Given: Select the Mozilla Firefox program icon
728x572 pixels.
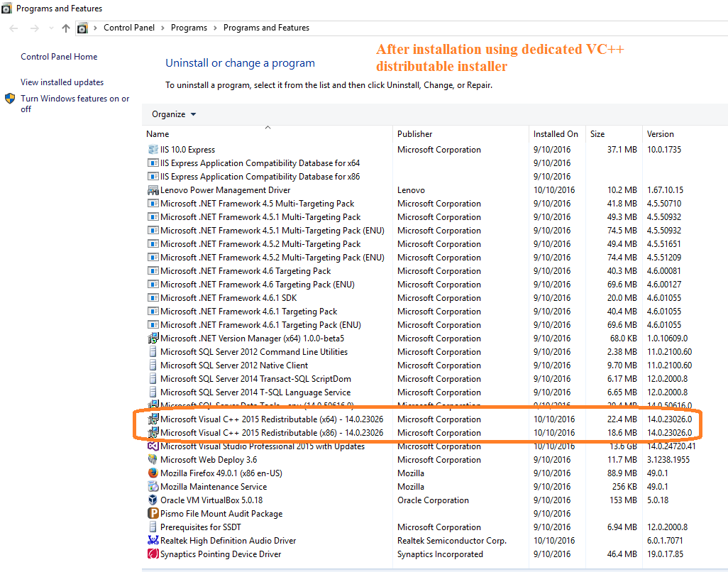Looking at the screenshot, I should pos(153,473).
